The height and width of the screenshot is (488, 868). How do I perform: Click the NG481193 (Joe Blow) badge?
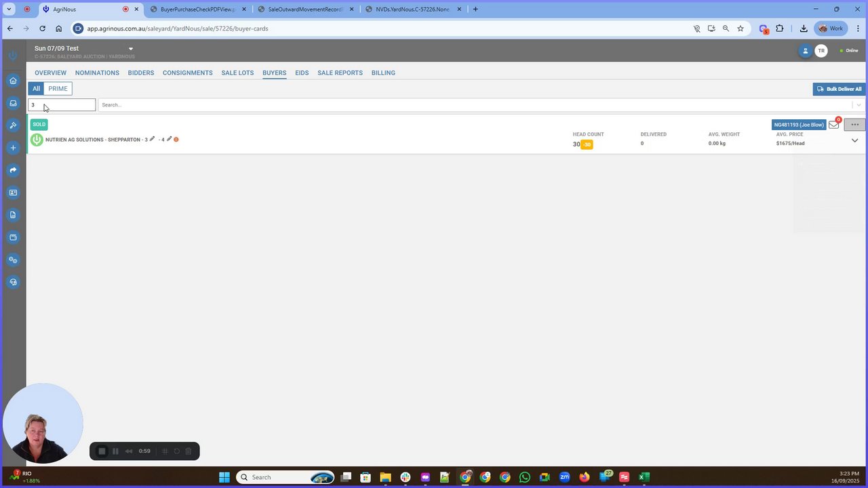tap(799, 125)
